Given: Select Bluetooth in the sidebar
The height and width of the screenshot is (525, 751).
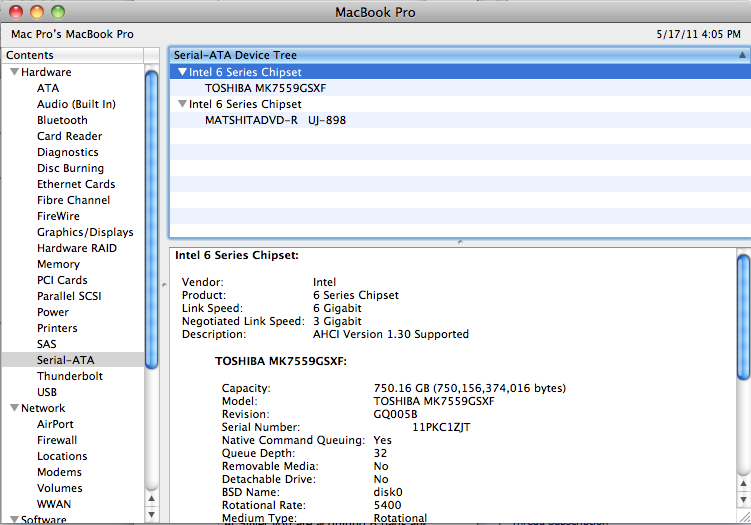Looking at the screenshot, I should point(62,120).
